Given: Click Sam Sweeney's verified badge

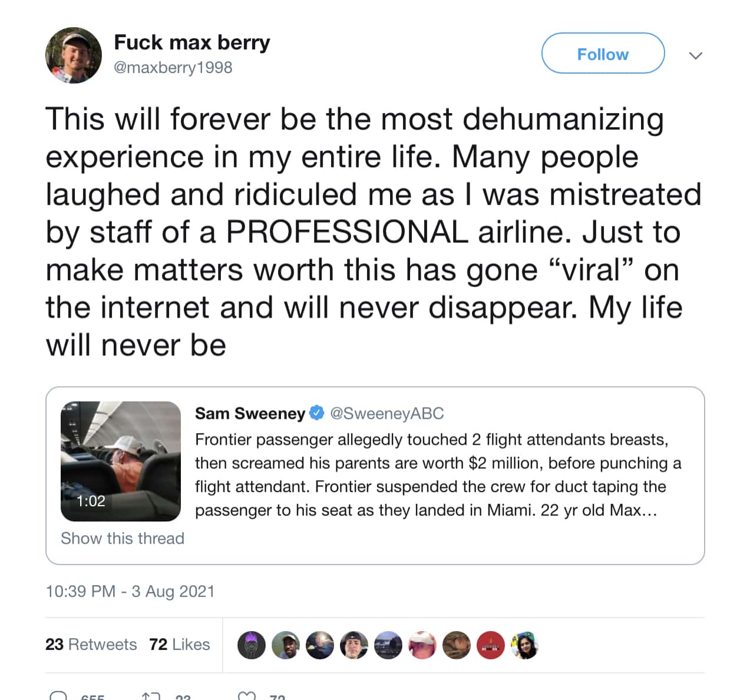Looking at the screenshot, I should click(317, 413).
